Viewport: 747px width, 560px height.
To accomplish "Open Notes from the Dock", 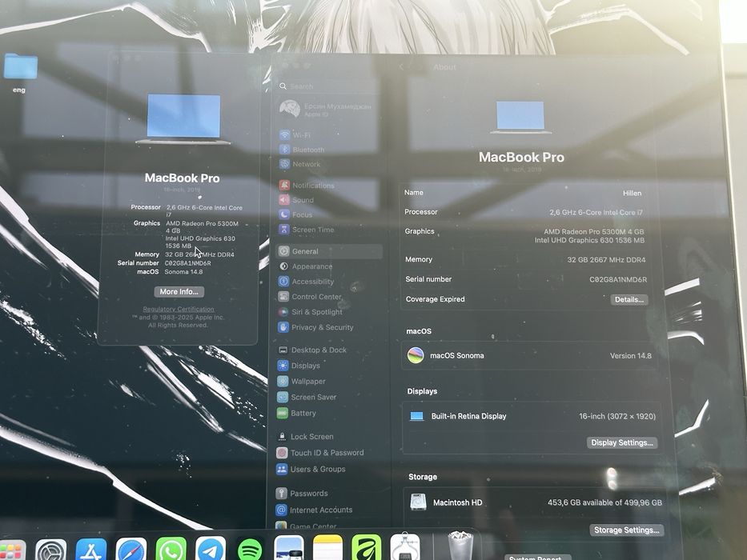I will click(327, 548).
